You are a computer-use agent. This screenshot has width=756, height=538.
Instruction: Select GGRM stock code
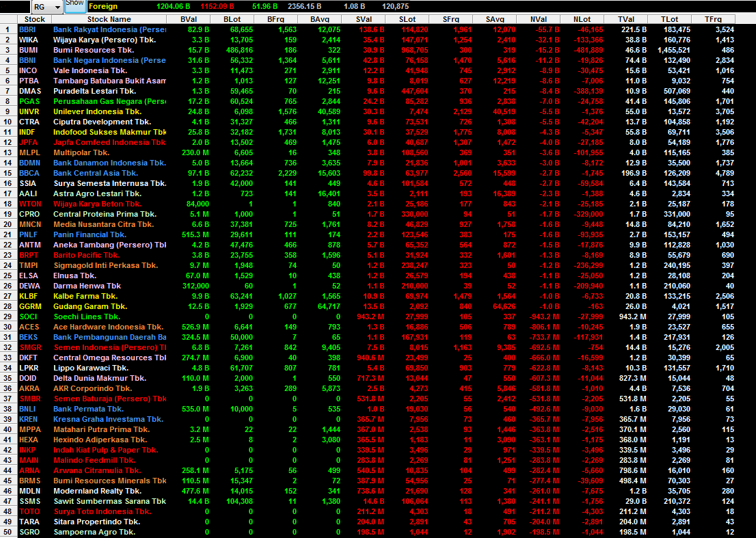tap(30, 306)
